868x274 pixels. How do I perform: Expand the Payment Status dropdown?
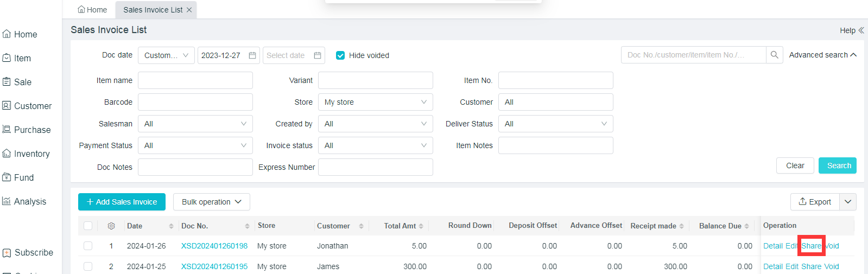tap(195, 145)
